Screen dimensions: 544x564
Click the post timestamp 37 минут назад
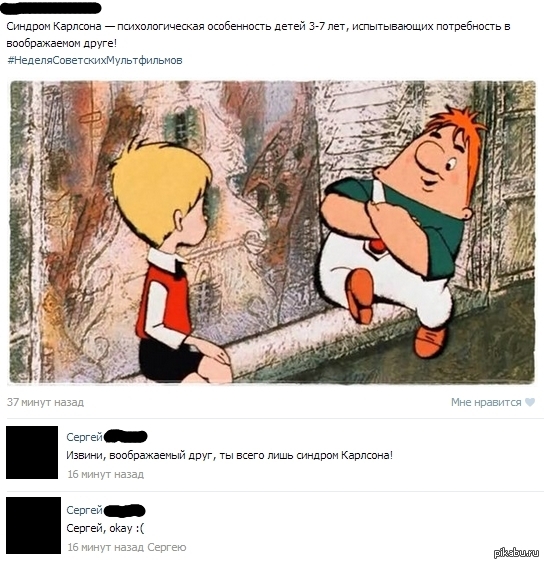point(45,402)
